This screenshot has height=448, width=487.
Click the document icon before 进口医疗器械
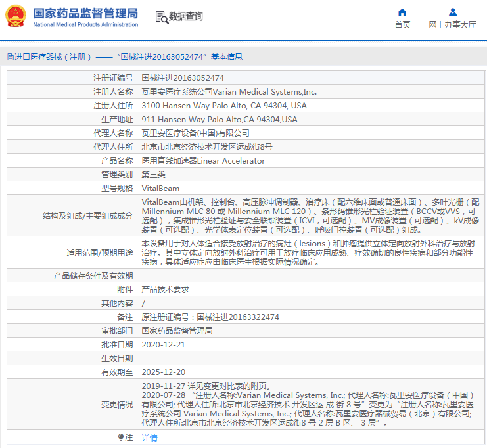pos(10,57)
